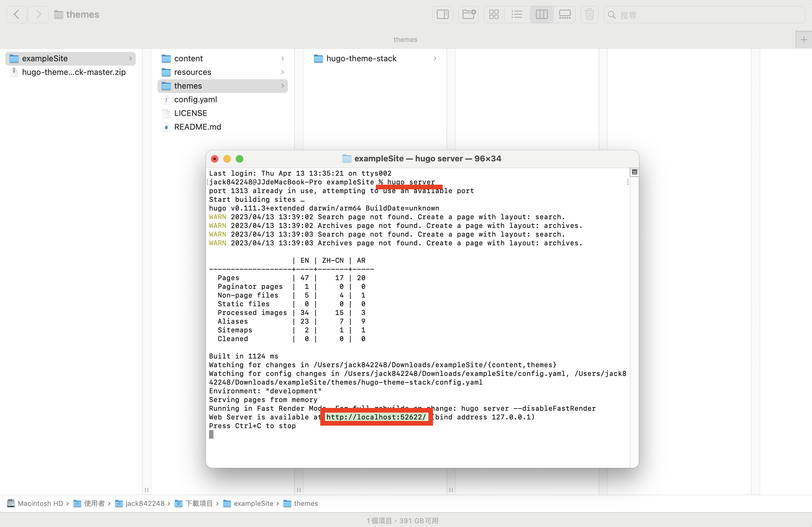812x527 pixels.
Task: Select the LICENSE file
Action: click(223, 113)
